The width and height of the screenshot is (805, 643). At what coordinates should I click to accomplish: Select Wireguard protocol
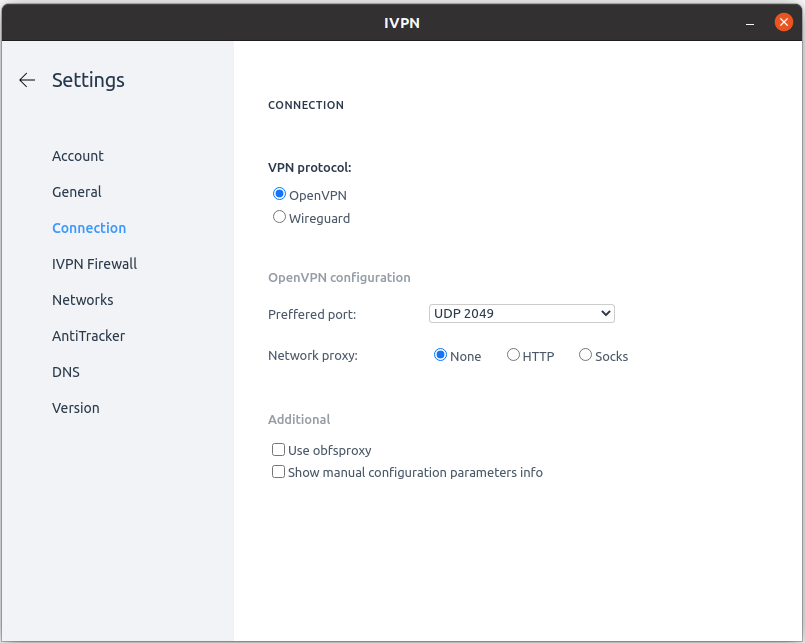tap(279, 217)
